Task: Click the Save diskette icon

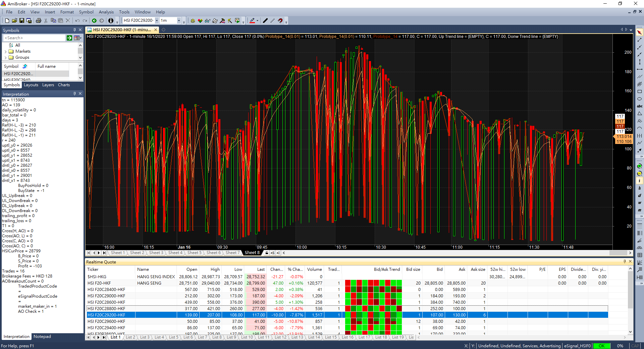Action: click(22, 21)
